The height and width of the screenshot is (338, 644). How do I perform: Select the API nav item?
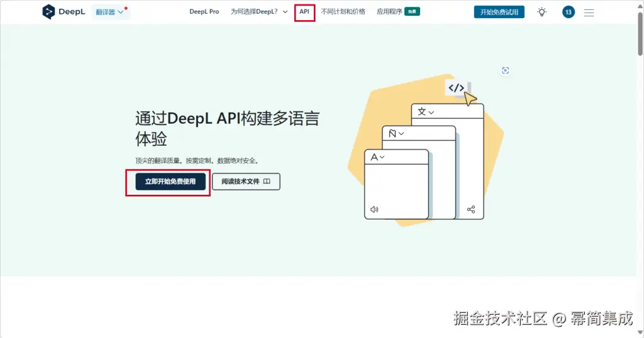[304, 11]
